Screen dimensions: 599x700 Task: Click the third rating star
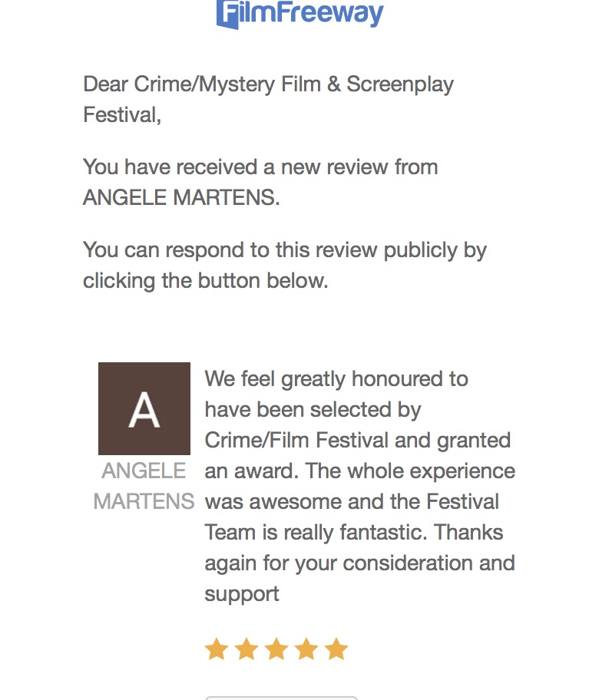coord(276,650)
